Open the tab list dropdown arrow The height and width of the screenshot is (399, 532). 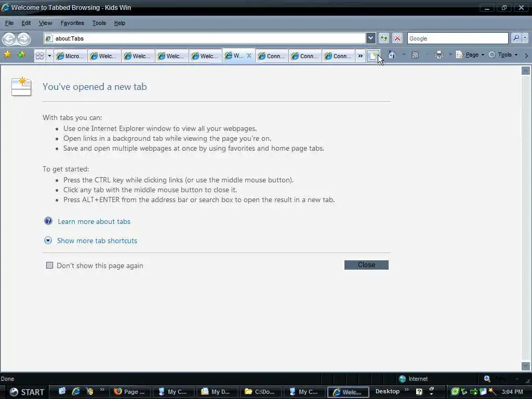click(x=49, y=56)
